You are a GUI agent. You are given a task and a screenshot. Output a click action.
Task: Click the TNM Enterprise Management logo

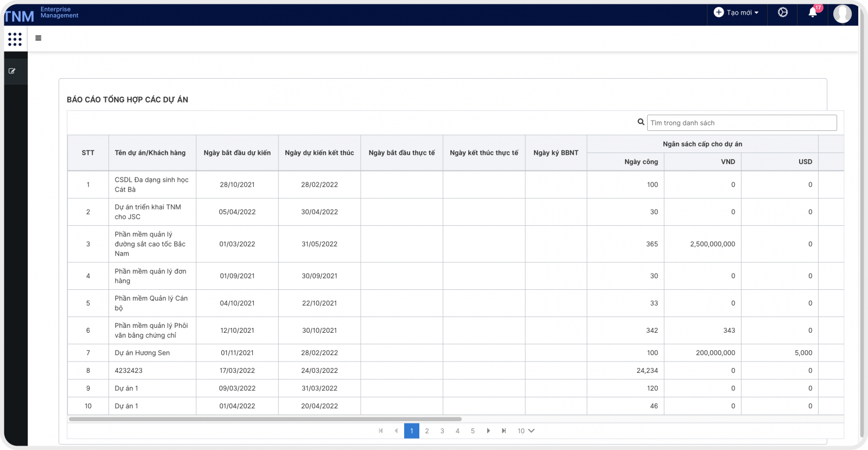(42, 15)
